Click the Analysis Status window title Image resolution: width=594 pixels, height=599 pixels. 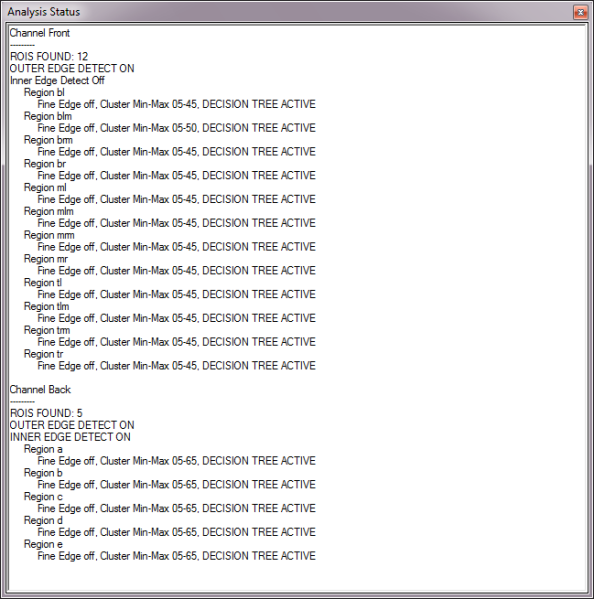(x=44, y=12)
